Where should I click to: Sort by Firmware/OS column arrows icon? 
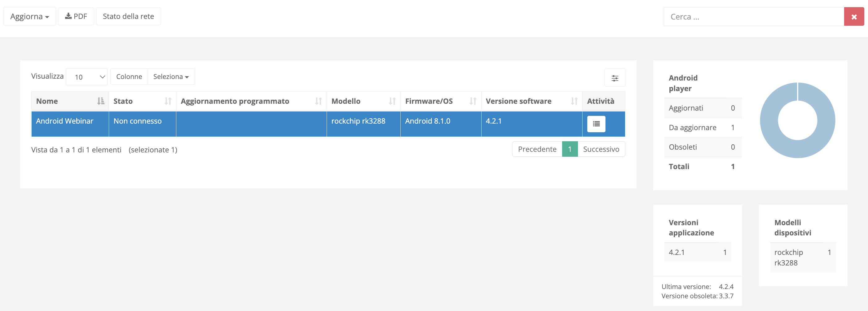click(x=473, y=101)
